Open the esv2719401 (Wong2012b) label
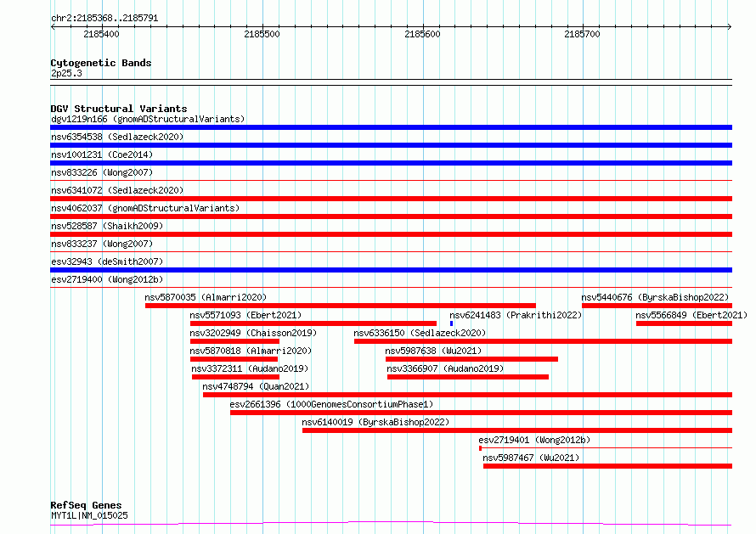 click(534, 440)
